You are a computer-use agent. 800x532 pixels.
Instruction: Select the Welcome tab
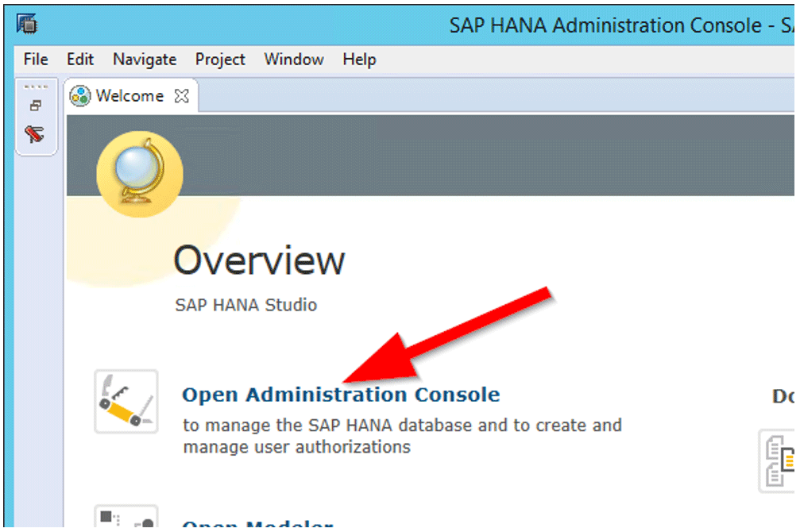click(129, 95)
